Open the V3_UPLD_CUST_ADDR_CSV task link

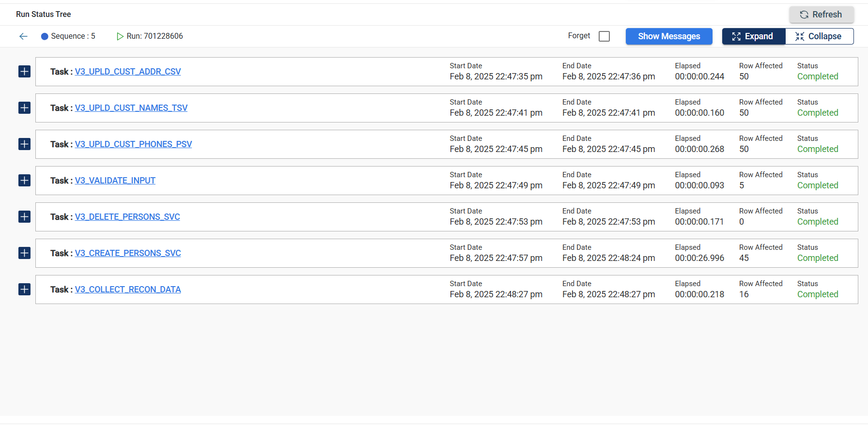(x=127, y=72)
